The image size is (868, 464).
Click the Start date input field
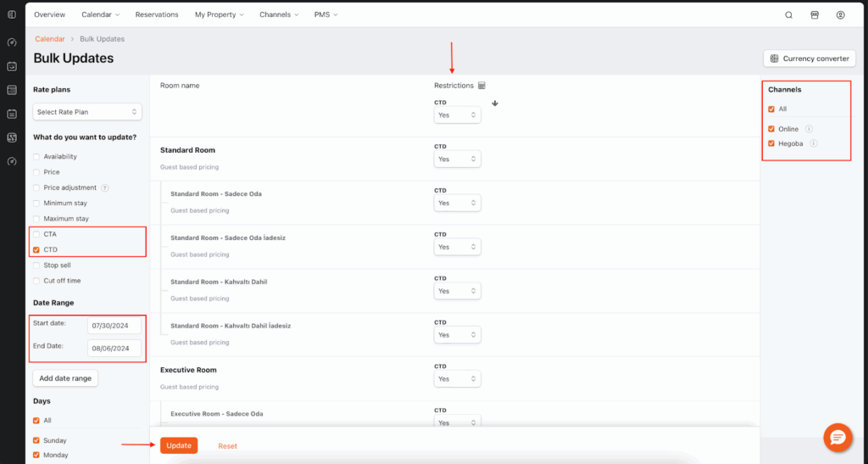[x=114, y=326]
